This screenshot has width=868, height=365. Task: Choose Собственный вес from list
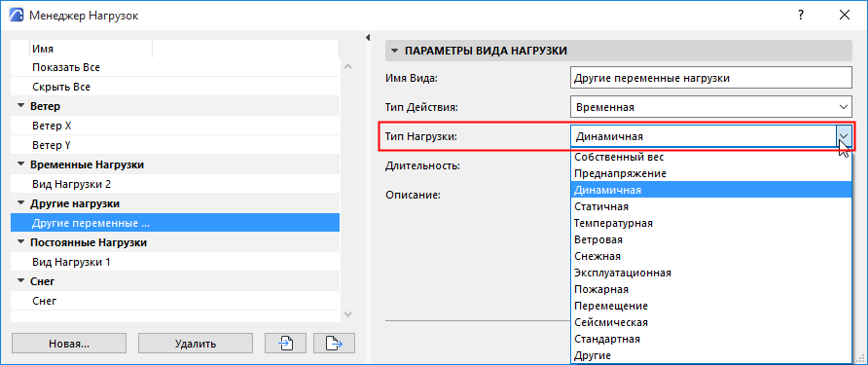point(710,157)
